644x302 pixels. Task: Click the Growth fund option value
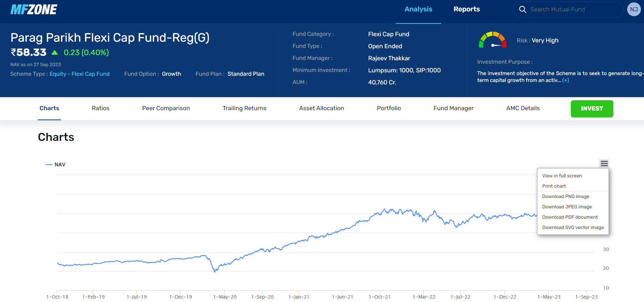click(171, 74)
